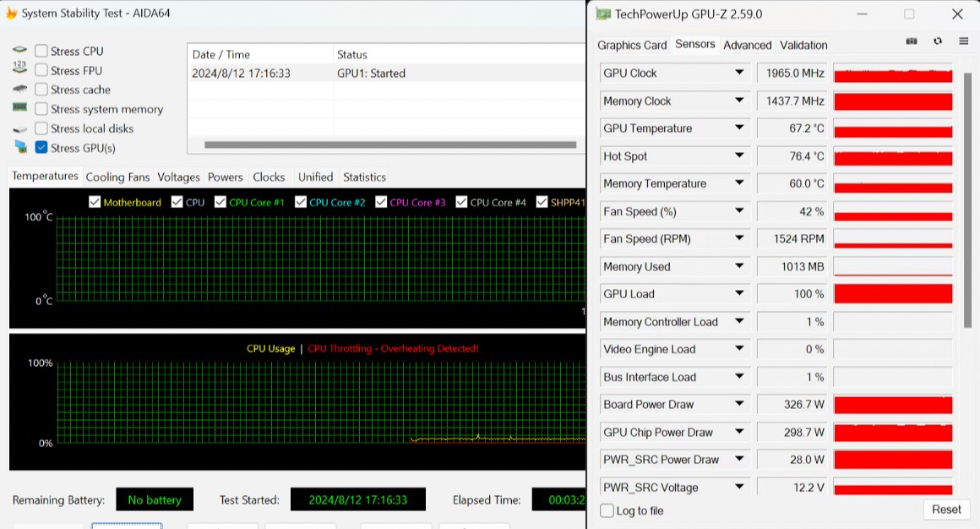Click the Board Power Draw red graph

point(893,404)
